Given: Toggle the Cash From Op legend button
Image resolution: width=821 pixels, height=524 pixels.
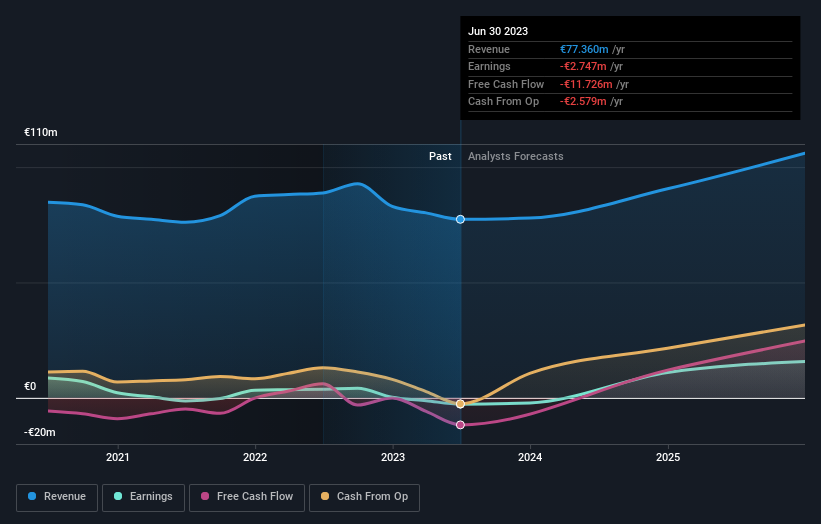Looking at the screenshot, I should pos(364,497).
